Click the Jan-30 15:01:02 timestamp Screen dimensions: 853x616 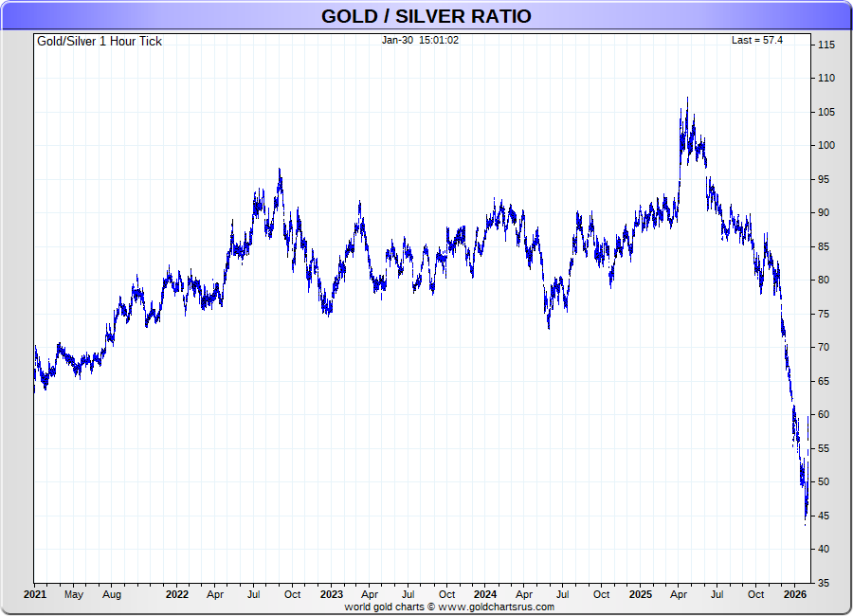click(x=420, y=40)
